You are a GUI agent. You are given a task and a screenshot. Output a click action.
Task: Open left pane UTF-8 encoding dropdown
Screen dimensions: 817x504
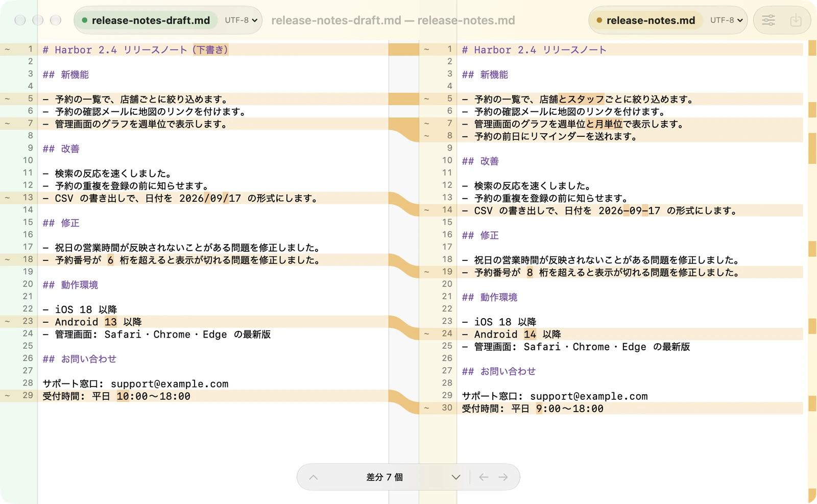pos(241,20)
